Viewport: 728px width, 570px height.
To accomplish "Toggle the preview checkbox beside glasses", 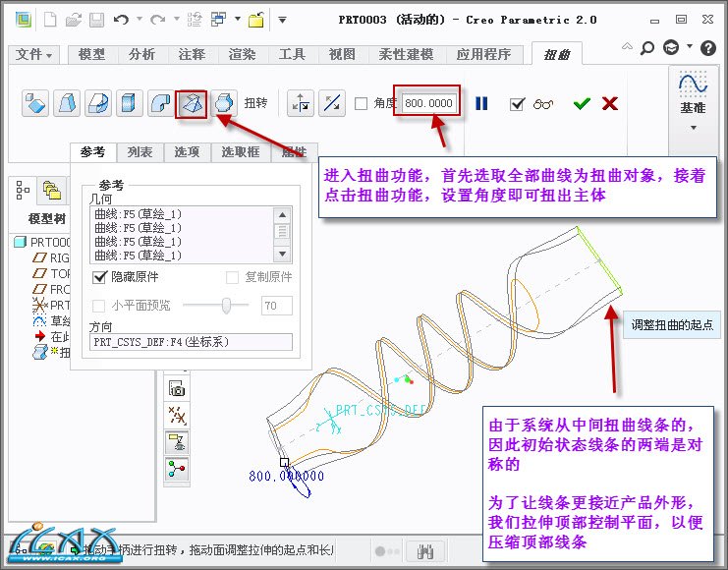I will pos(517,103).
